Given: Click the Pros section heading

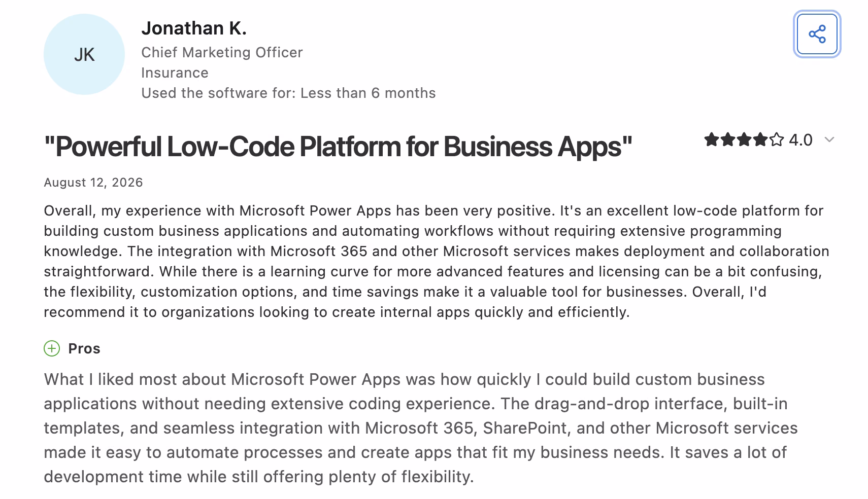Looking at the screenshot, I should (84, 348).
